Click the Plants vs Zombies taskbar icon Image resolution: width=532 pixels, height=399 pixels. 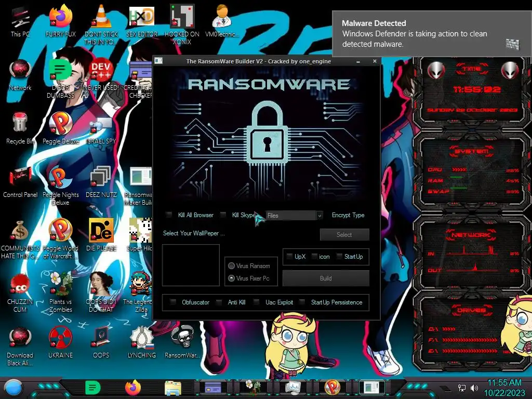coord(253,387)
